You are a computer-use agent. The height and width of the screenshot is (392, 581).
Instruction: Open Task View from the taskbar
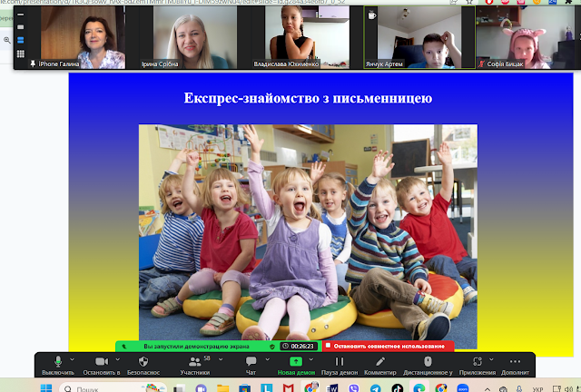pos(180,388)
